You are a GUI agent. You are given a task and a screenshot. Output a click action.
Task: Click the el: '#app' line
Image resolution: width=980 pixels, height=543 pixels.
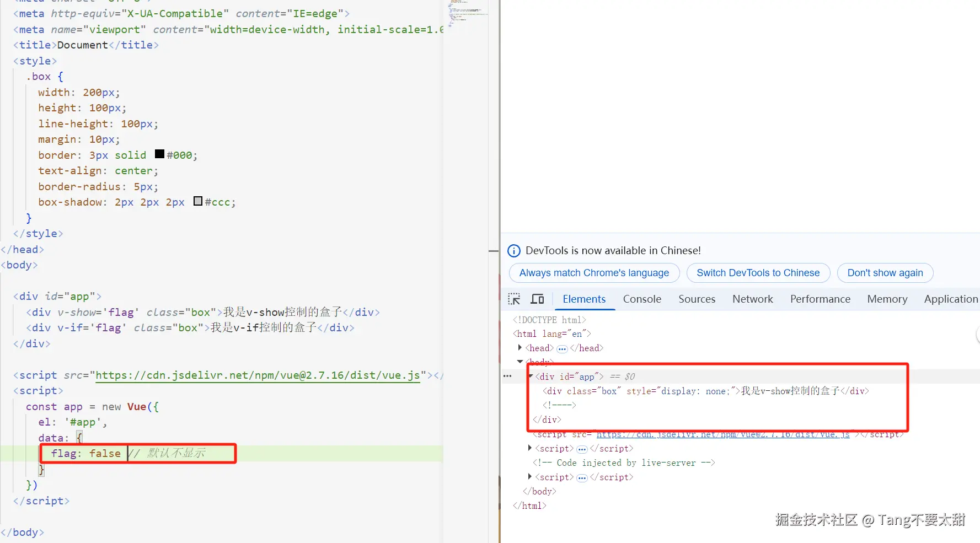[x=73, y=422]
